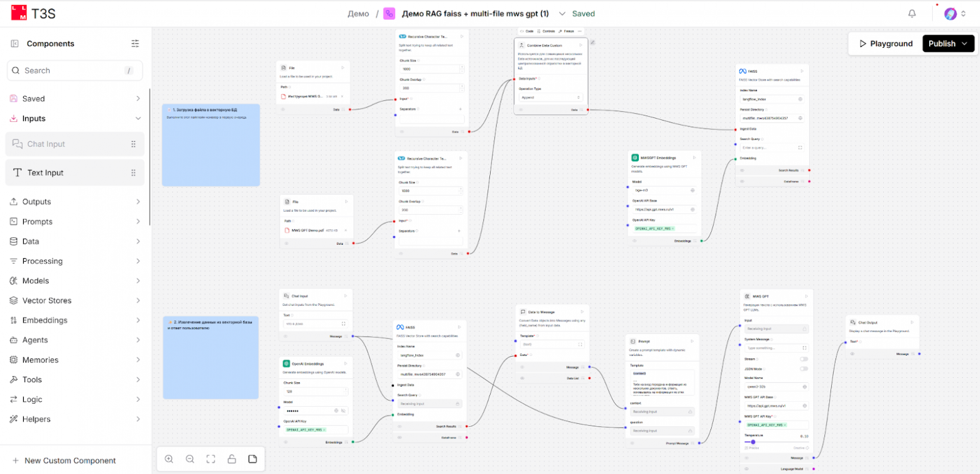Open component filter settings icon
Viewport: 980px width, 474px height.
coord(135,43)
